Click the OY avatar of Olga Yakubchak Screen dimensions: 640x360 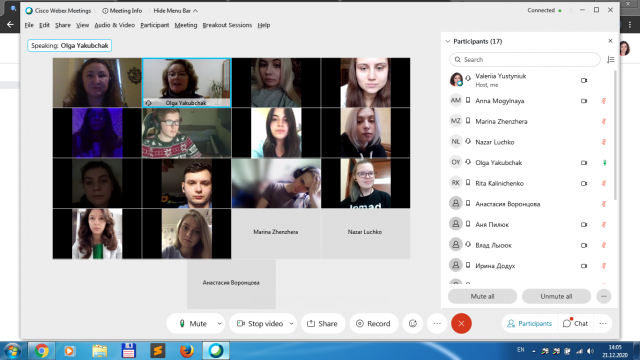[456, 162]
